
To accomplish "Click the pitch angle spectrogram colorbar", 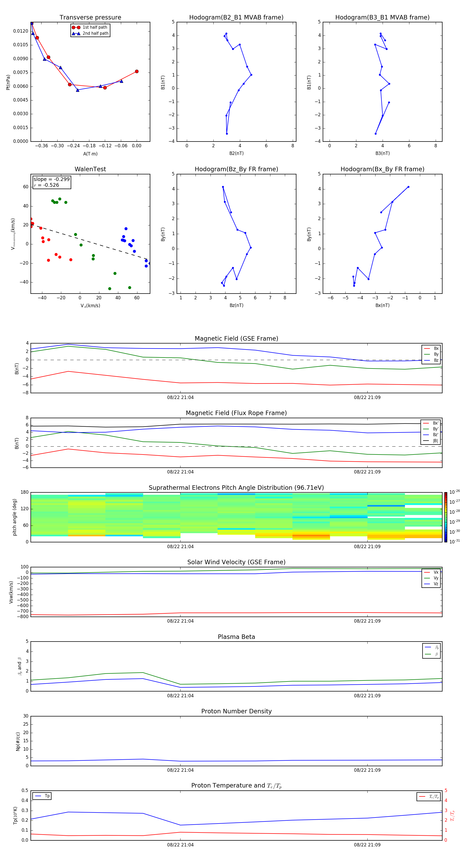I will coord(446,517).
